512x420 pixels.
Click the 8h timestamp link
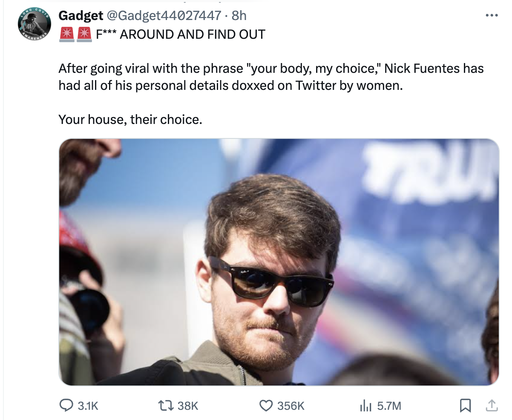[239, 16]
